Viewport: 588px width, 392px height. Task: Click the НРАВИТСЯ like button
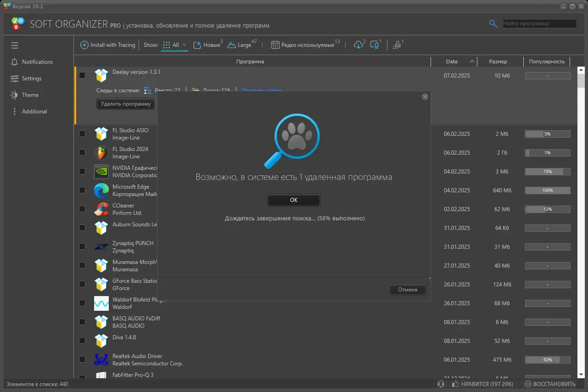click(482, 384)
